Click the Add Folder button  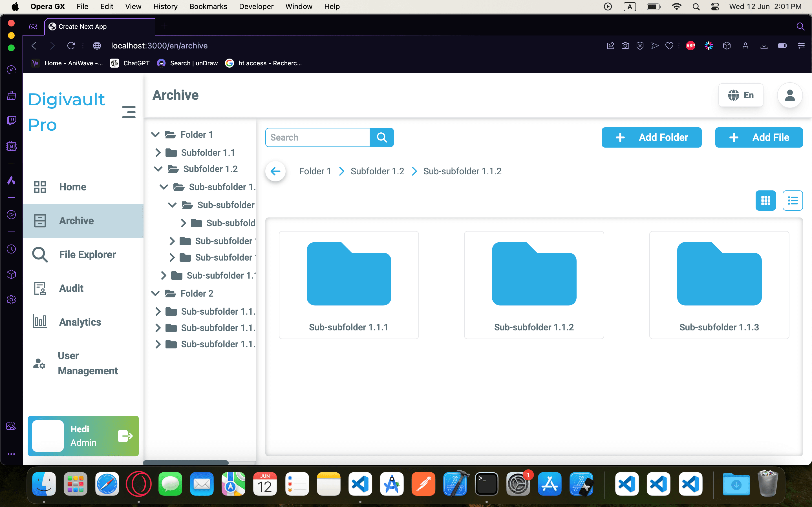pos(651,137)
